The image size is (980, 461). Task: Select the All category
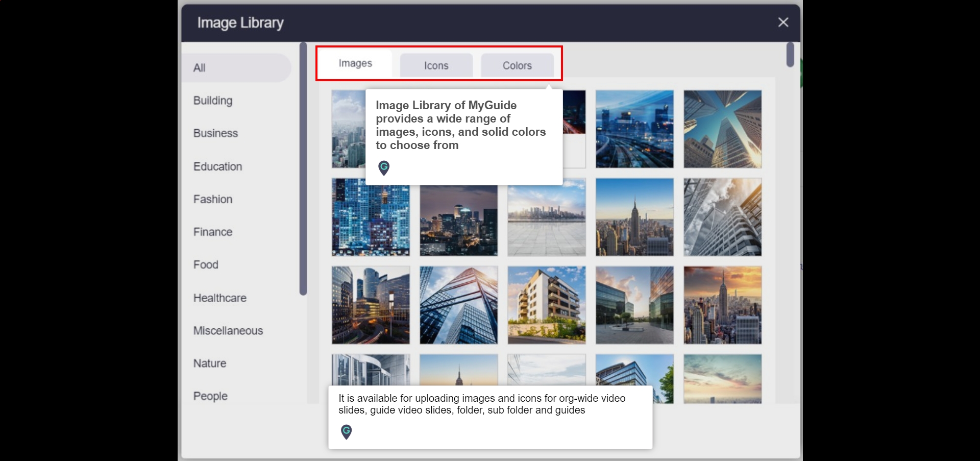(x=236, y=68)
